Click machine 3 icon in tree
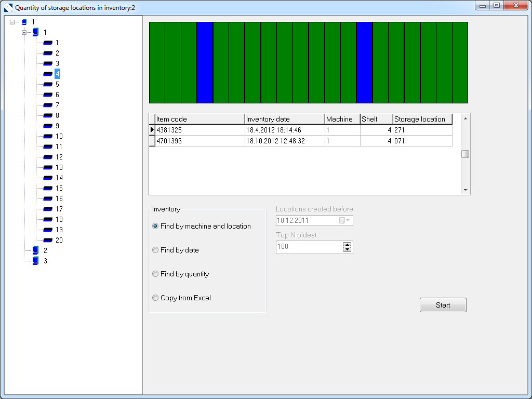 pyautogui.click(x=35, y=261)
